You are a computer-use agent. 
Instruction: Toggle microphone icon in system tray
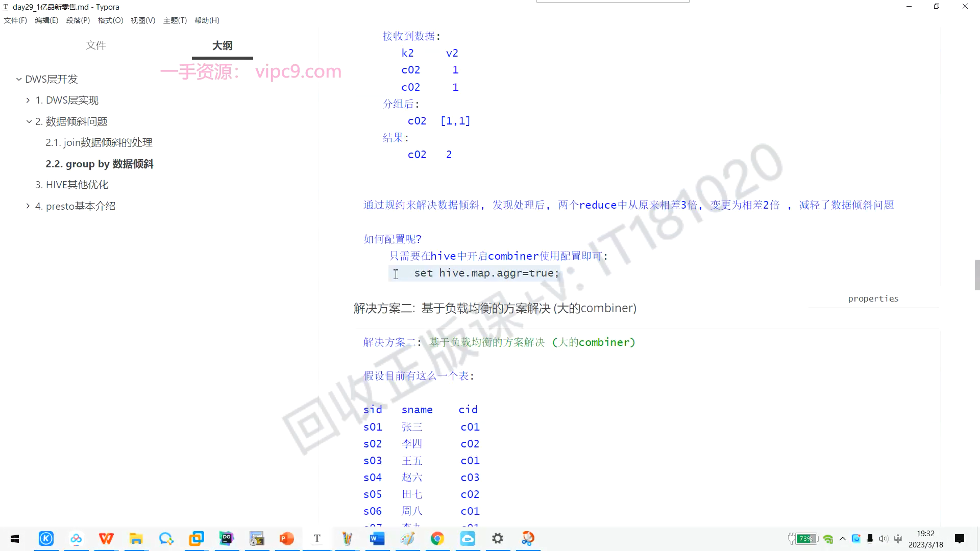coord(870,539)
